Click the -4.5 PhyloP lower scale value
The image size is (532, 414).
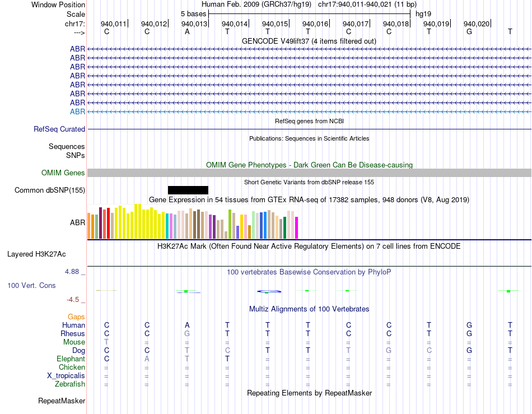[x=73, y=299]
